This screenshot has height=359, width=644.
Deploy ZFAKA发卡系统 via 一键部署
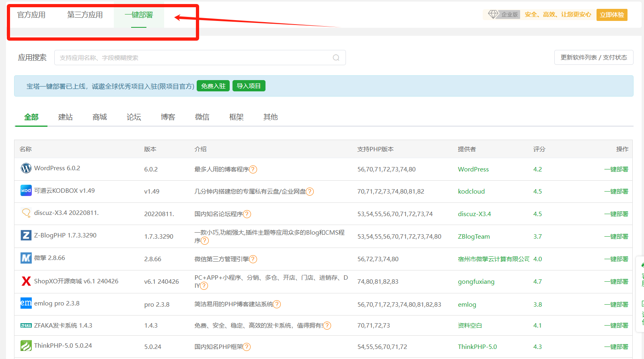pos(616,326)
